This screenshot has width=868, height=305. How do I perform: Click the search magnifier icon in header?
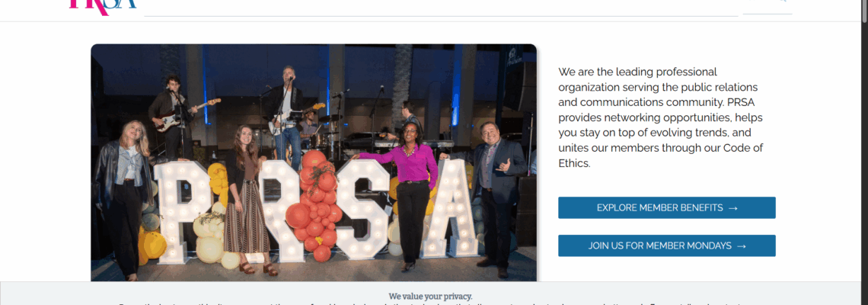pyautogui.click(x=782, y=1)
